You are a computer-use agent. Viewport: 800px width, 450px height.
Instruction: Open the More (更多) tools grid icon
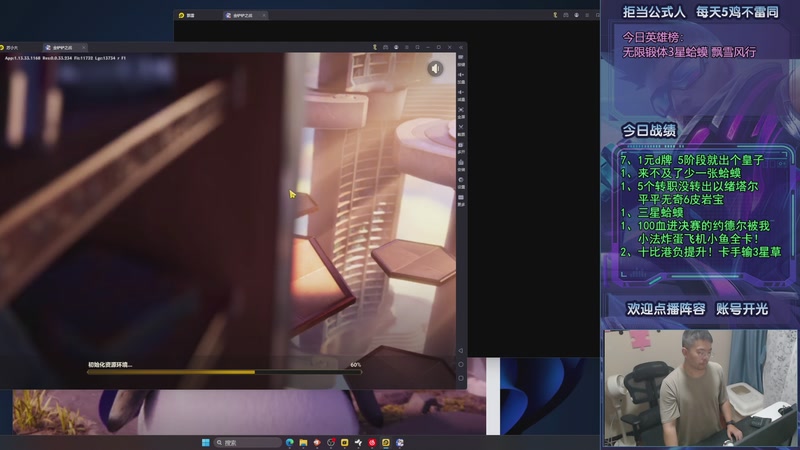461,200
